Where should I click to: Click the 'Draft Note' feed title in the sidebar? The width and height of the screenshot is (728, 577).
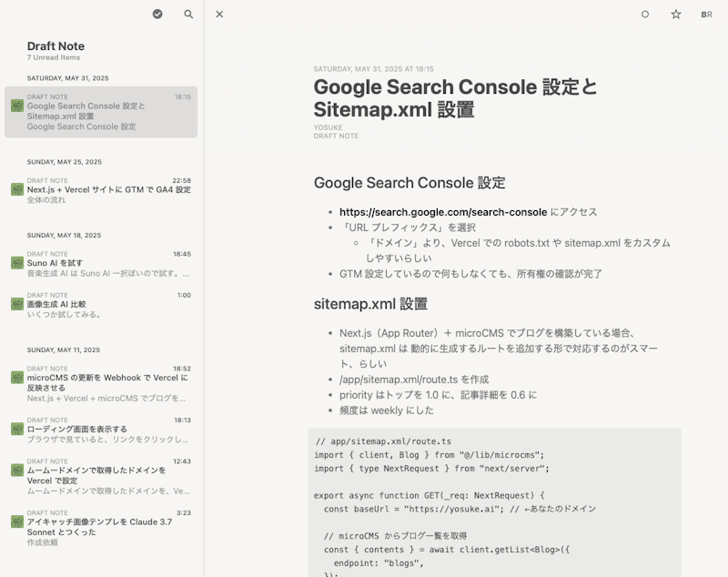[x=56, y=46]
